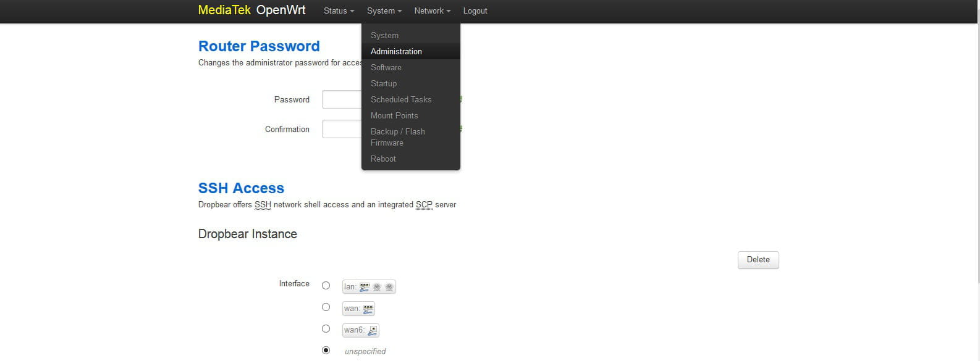Choose the wan6 interface radio option
This screenshot has height=361, width=980.
326,328
